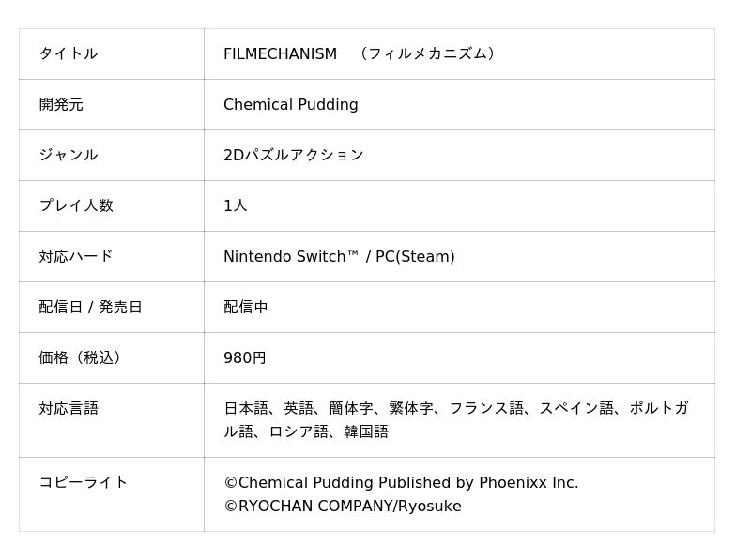Screen dimensions: 751x560
Task: Select the 2Dパズルアクション genre text
Action: [294, 155]
